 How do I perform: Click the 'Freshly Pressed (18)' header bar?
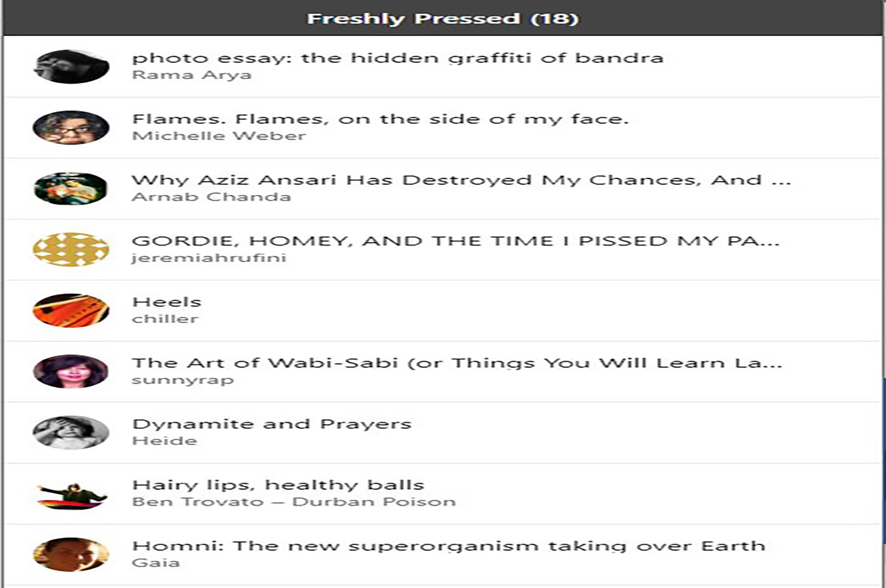[x=443, y=18]
